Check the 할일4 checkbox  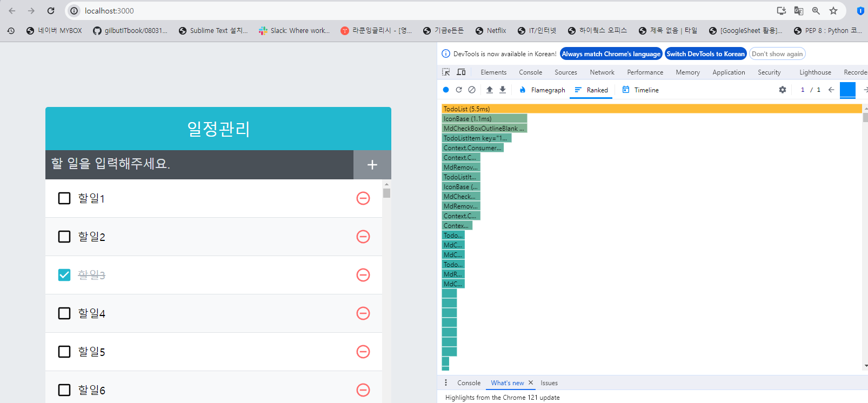click(x=64, y=313)
